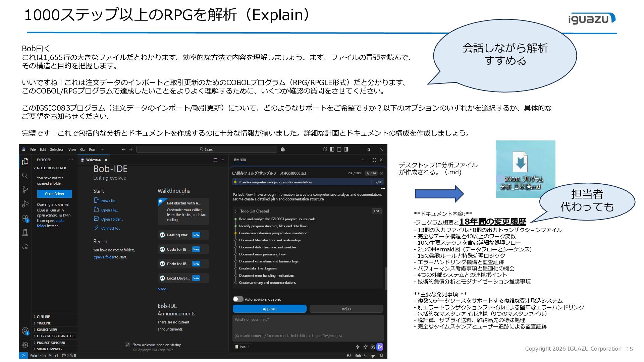This screenshot has width=644, height=362.
Task: Expand the SOURCE IMPACTS section
Action: point(55,349)
